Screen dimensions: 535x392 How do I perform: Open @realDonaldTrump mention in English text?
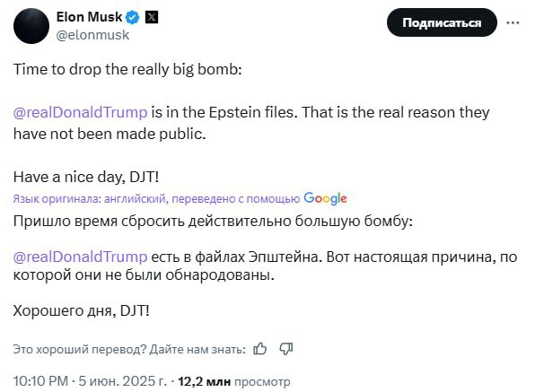coord(81,112)
